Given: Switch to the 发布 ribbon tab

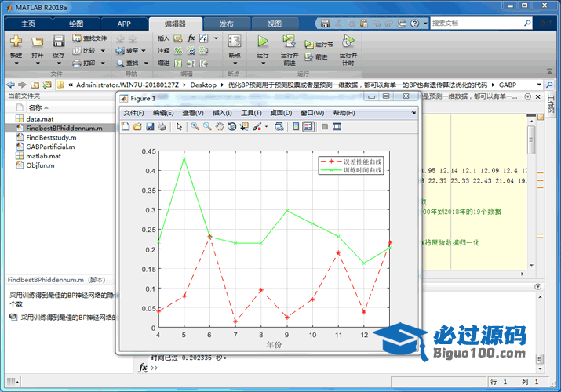Looking at the screenshot, I should tap(226, 24).
